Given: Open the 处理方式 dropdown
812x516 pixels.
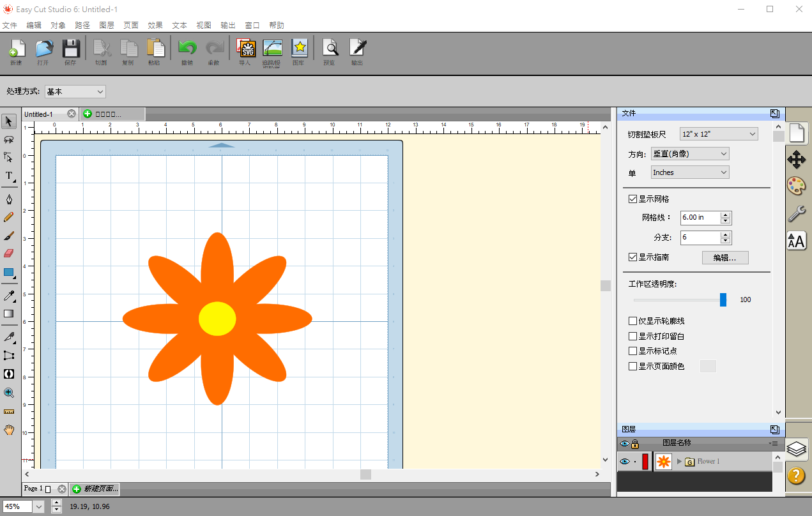Looking at the screenshot, I should click(x=75, y=92).
